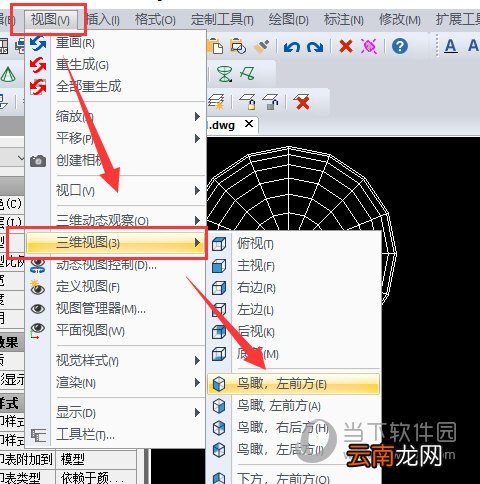
Task: Select 鸟瞰，左前方(E) view
Action: (x=294, y=384)
